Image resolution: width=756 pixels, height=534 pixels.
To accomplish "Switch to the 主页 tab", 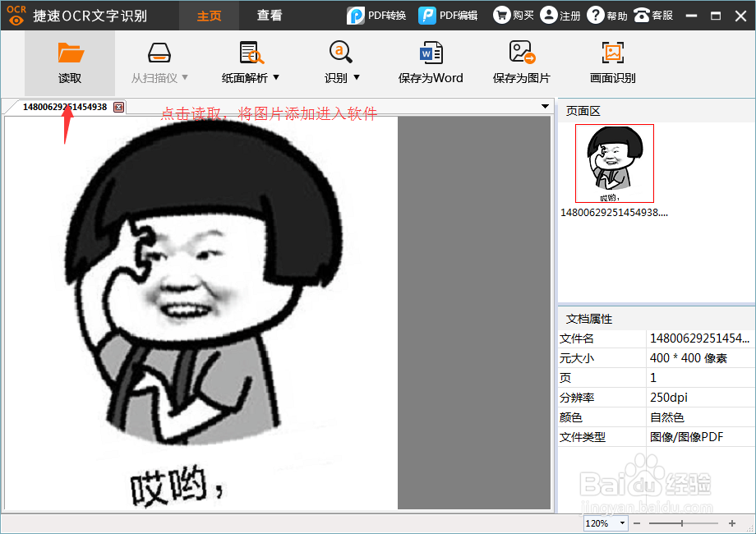I will 209,15.
